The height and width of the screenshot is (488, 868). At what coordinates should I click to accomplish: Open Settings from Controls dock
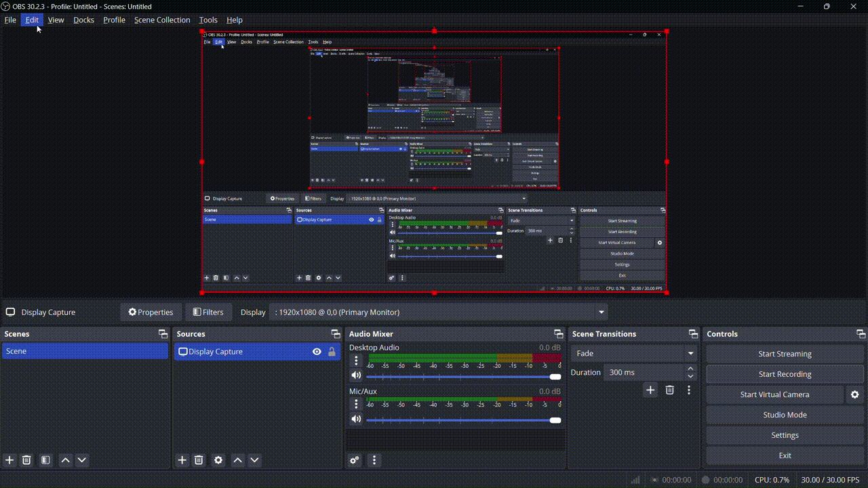[785, 435]
